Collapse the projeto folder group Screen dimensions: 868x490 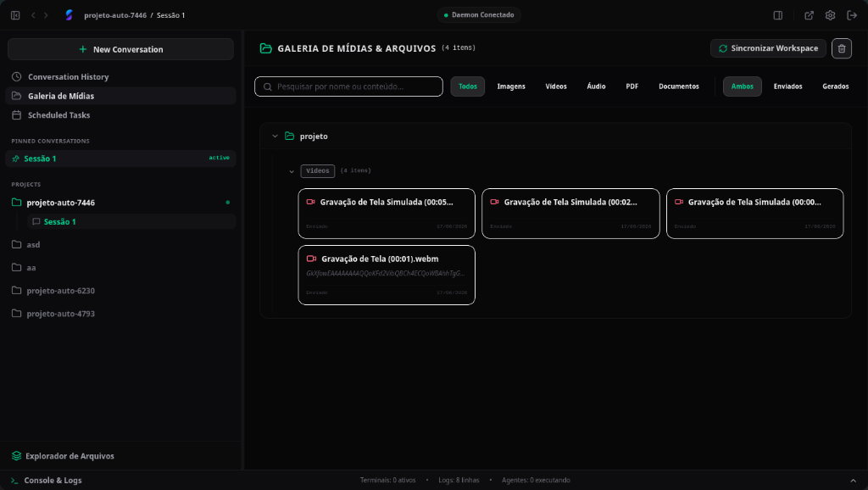[x=275, y=136]
